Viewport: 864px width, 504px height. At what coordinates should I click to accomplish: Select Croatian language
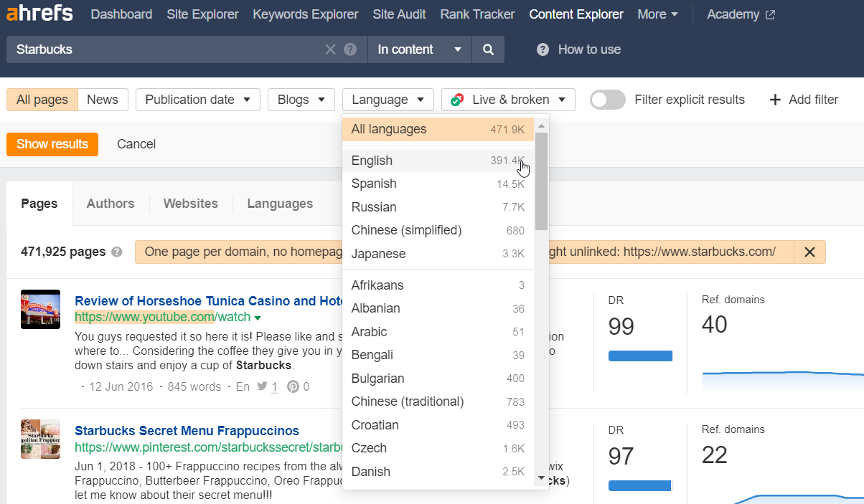point(438,425)
